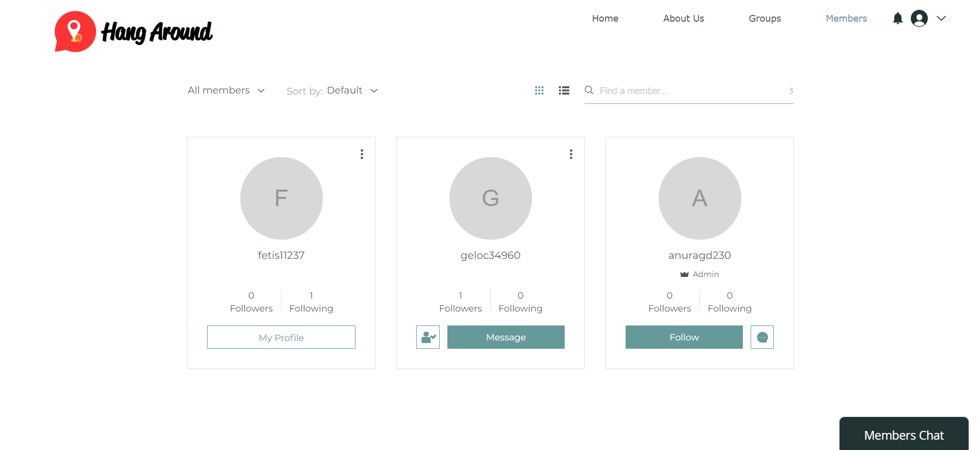Click the My Profile button
Screen dimensions: 980x450
281,337
